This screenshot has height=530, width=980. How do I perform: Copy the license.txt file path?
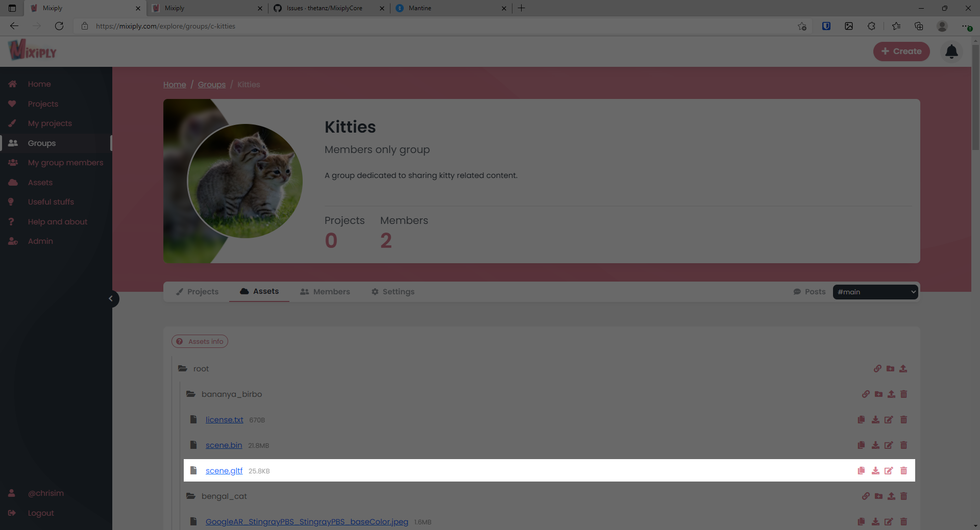861,419
